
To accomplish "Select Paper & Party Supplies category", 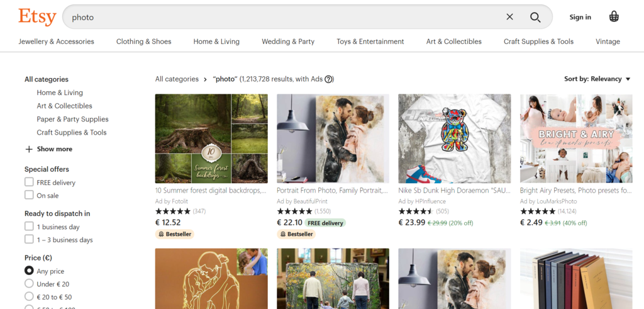I will coord(73,119).
